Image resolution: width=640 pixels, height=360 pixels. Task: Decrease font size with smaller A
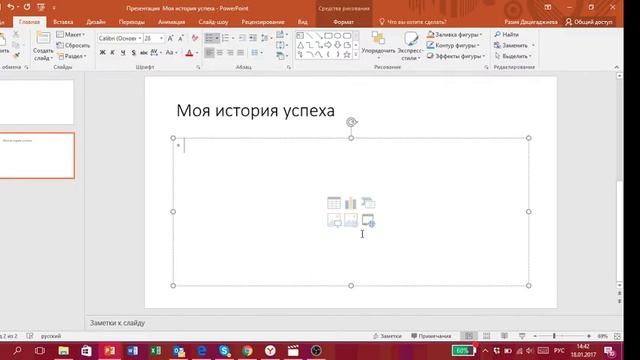tap(181, 38)
